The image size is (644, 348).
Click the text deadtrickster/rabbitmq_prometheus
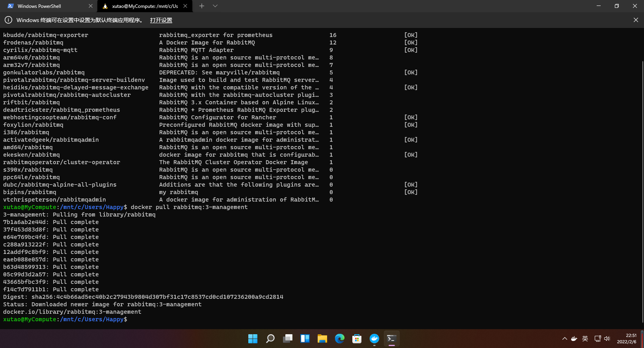(x=61, y=110)
